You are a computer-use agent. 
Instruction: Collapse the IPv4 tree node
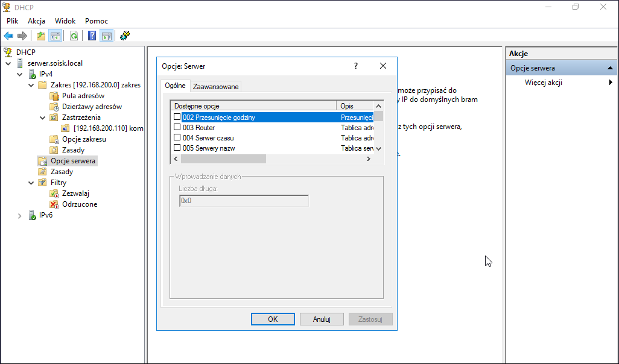pos(20,74)
